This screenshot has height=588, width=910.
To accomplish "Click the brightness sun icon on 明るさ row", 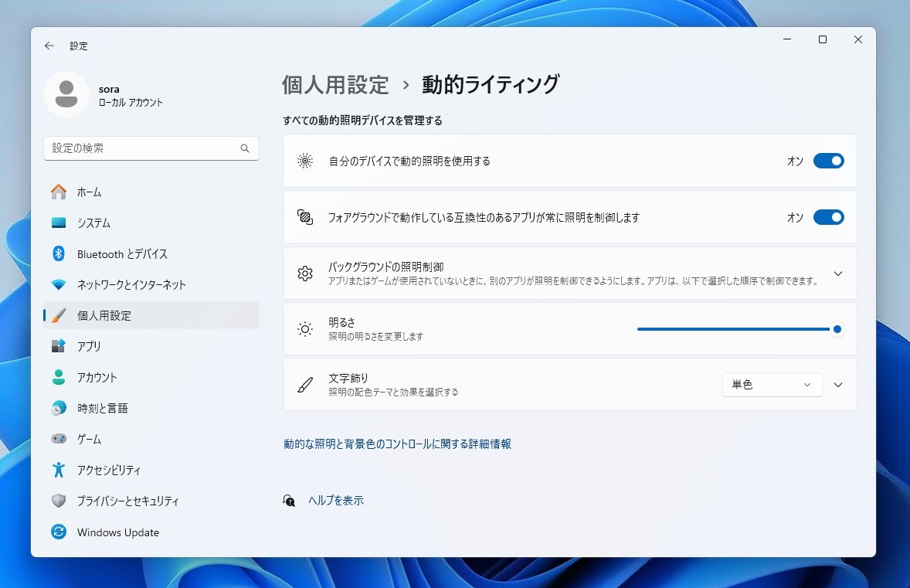I will pyautogui.click(x=304, y=328).
